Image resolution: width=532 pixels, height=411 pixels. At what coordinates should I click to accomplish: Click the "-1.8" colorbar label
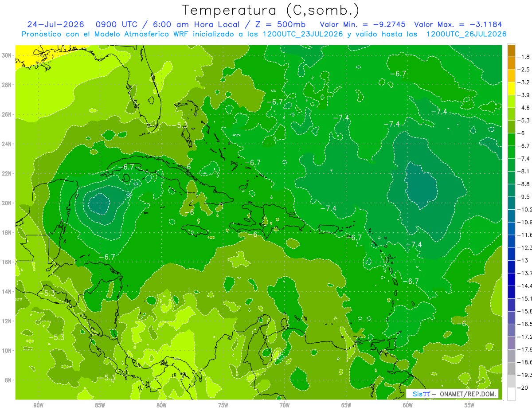[x=524, y=57]
